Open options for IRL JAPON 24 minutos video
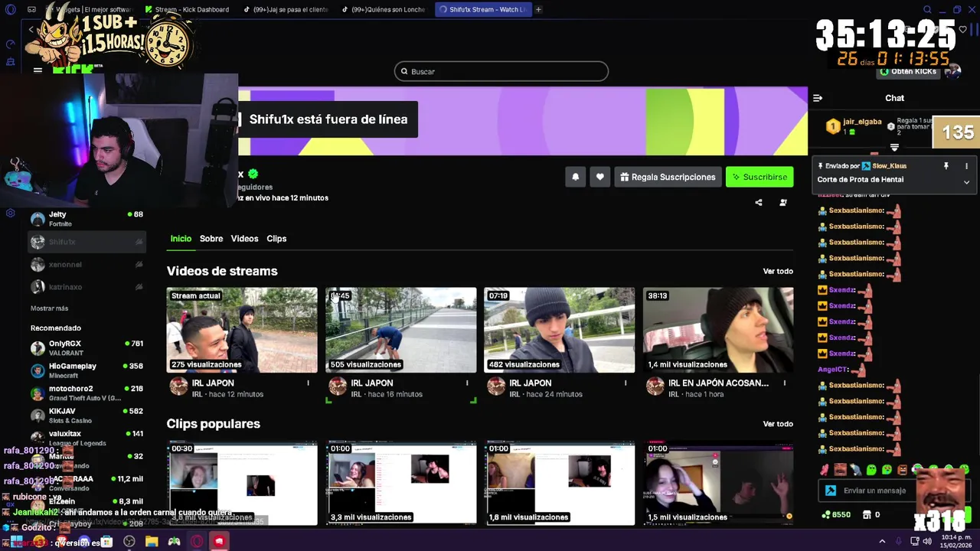The width and height of the screenshot is (980, 551). pos(626,383)
